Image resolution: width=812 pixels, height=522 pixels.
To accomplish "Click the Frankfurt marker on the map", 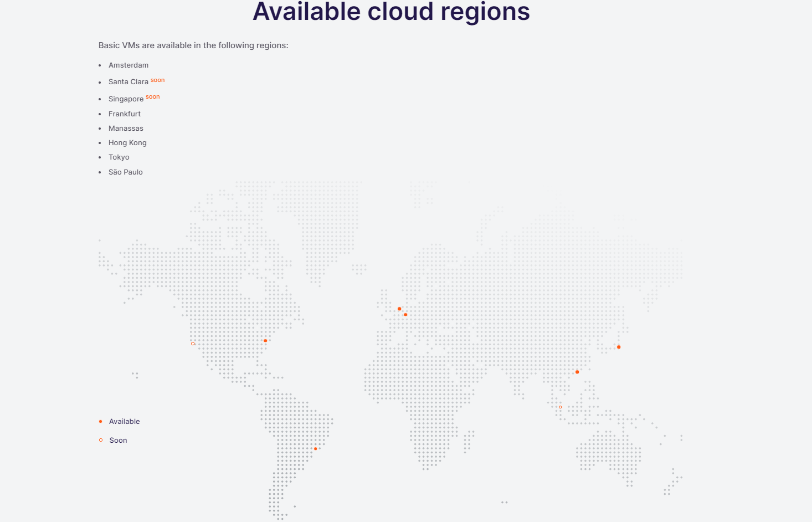I will (405, 315).
